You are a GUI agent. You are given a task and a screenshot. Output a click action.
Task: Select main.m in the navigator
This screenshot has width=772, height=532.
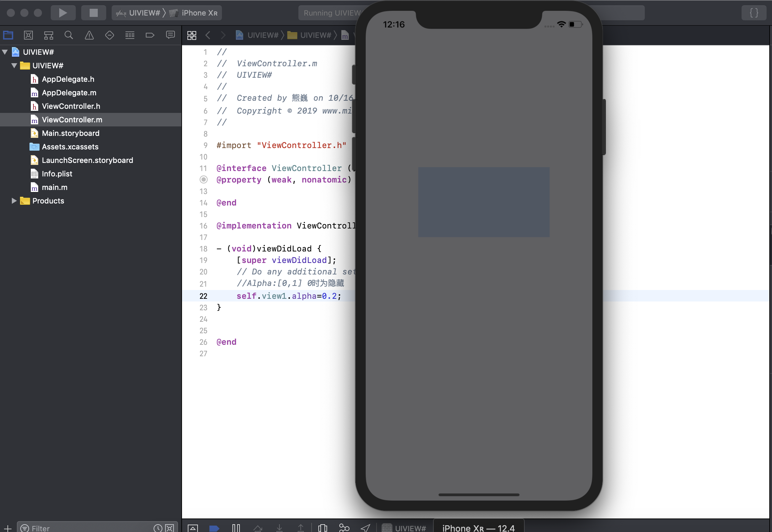[49, 187]
